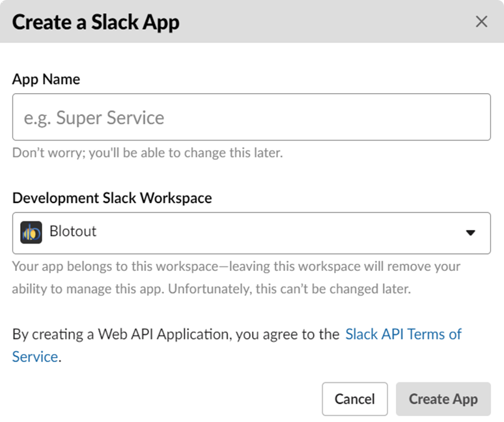Open the Slack API Terms of Service link
The width and height of the screenshot is (504, 422).
pyautogui.click(x=403, y=334)
